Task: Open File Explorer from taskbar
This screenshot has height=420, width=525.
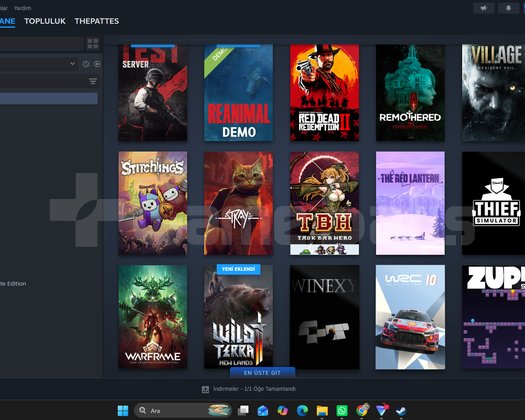Action: coord(322,411)
